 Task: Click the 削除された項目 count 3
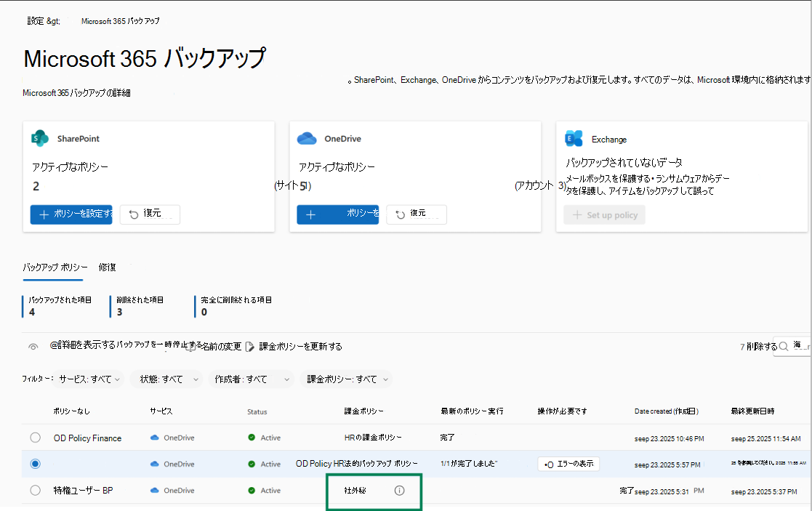click(120, 312)
